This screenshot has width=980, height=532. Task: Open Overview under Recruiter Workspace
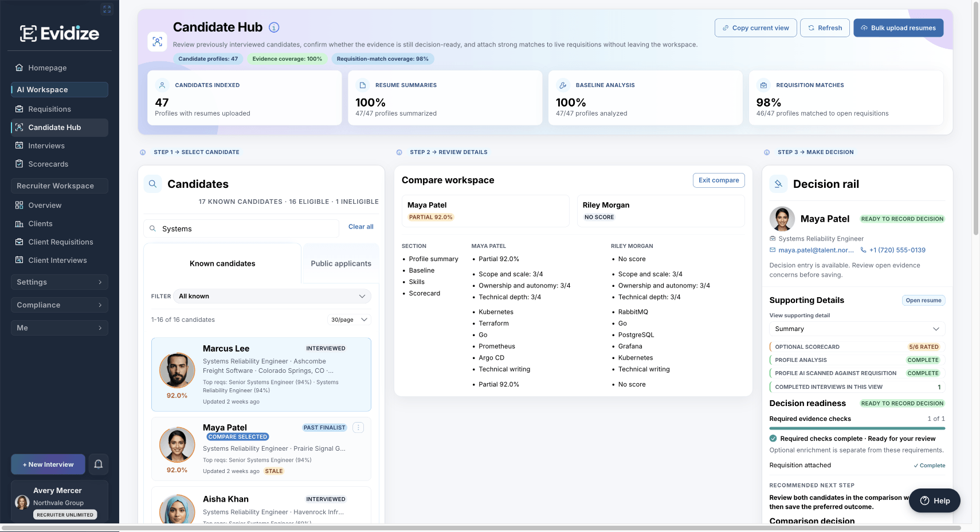(x=60, y=205)
